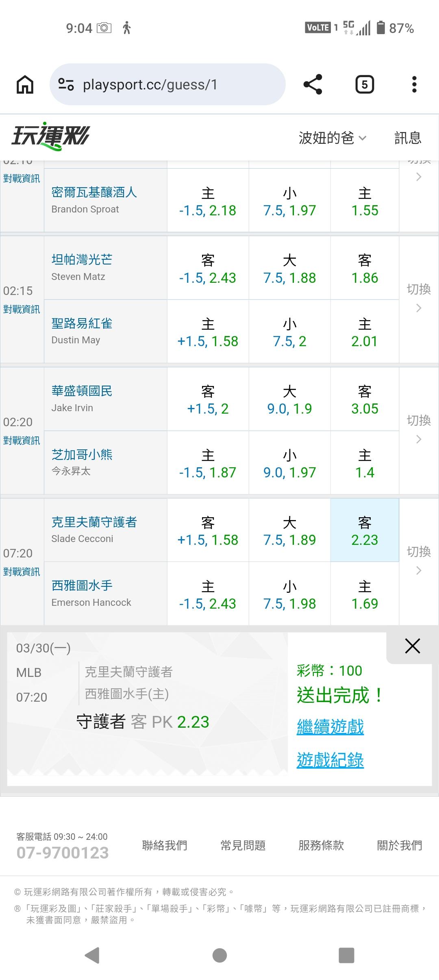Tap the 玩運彩 logo
Viewport: 439px width, 980px height.
(50, 137)
